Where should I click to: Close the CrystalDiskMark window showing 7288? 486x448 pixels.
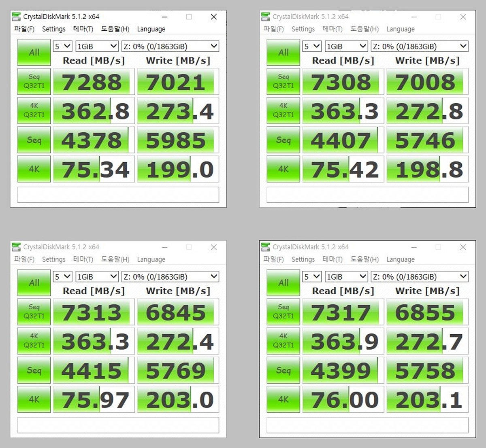point(214,17)
